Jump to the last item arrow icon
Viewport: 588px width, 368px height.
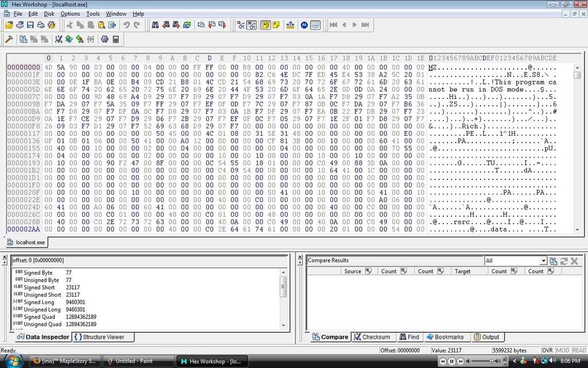click(365, 25)
